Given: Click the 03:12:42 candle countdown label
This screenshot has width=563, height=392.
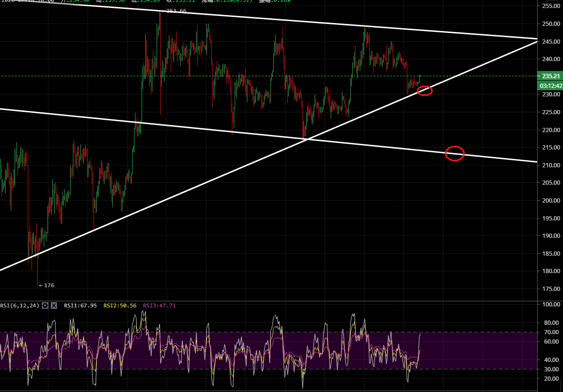Looking at the screenshot, I should [x=550, y=86].
